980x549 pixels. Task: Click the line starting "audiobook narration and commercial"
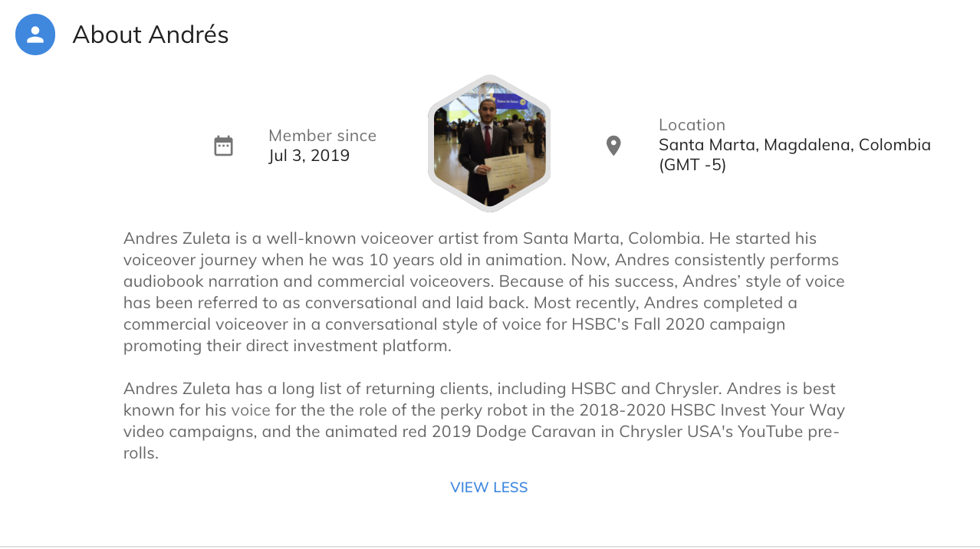pos(484,281)
